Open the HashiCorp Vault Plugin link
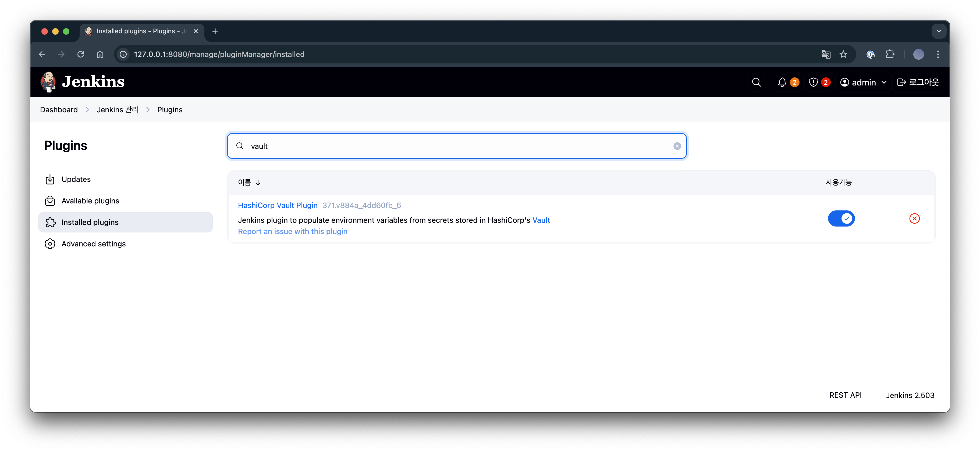The width and height of the screenshot is (980, 452). (277, 205)
